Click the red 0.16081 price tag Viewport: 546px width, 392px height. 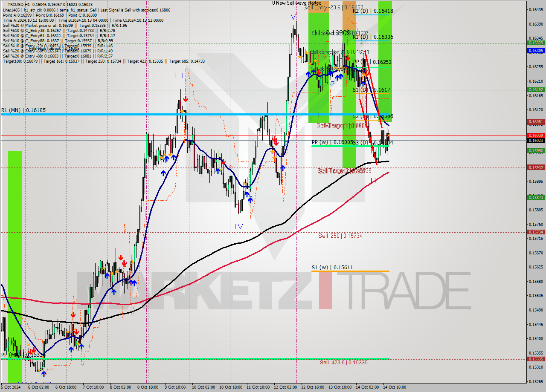[x=536, y=121]
